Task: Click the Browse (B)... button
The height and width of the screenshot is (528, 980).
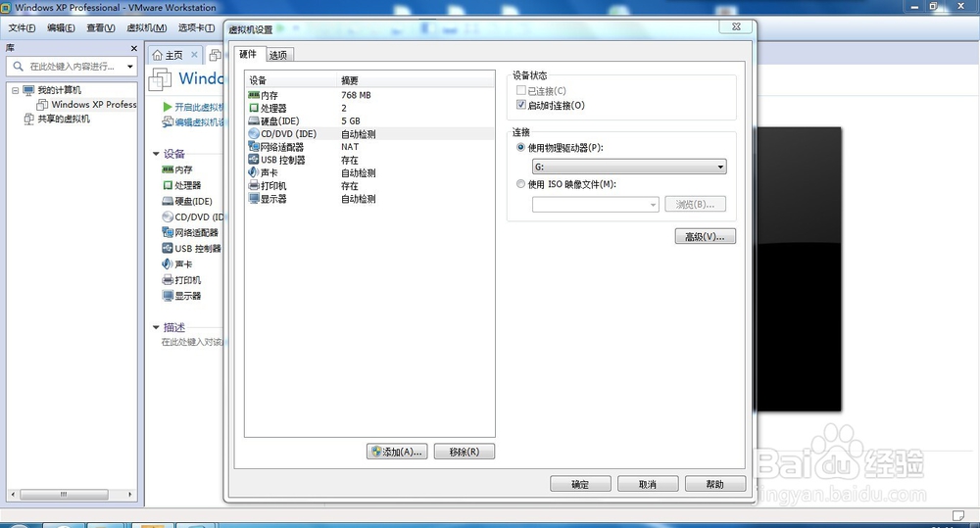Action: pyautogui.click(x=695, y=205)
